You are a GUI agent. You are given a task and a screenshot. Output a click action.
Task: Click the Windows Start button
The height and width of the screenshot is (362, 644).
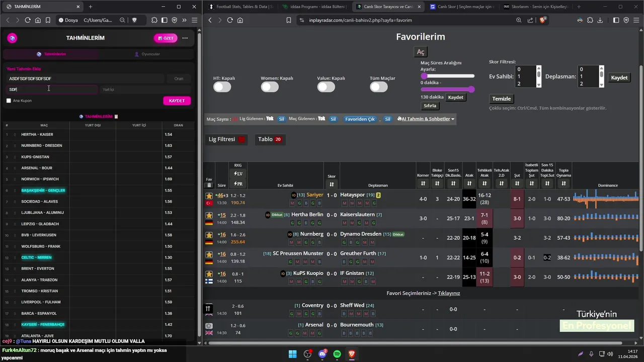[x=292, y=354]
